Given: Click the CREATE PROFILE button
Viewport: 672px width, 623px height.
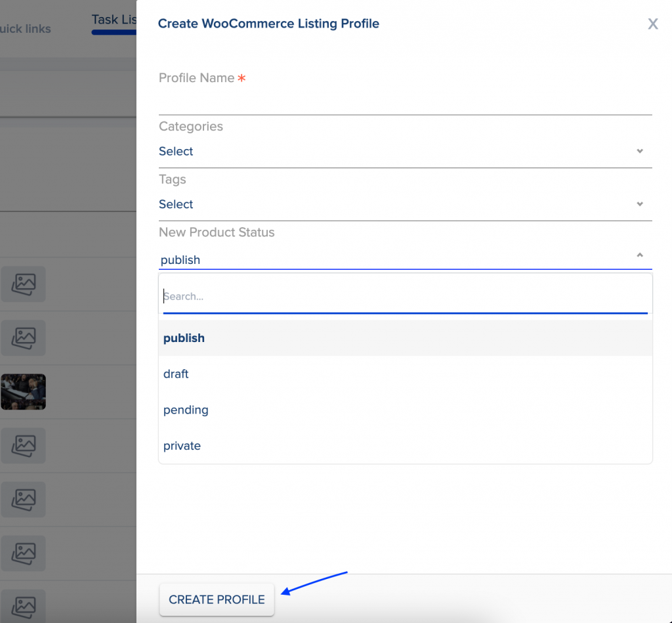Looking at the screenshot, I should 217,599.
